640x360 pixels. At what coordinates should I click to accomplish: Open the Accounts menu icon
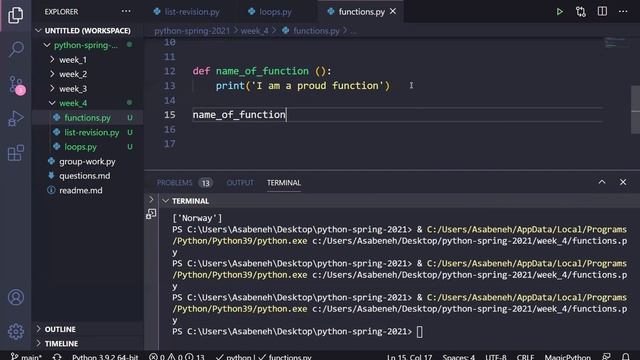point(16,297)
